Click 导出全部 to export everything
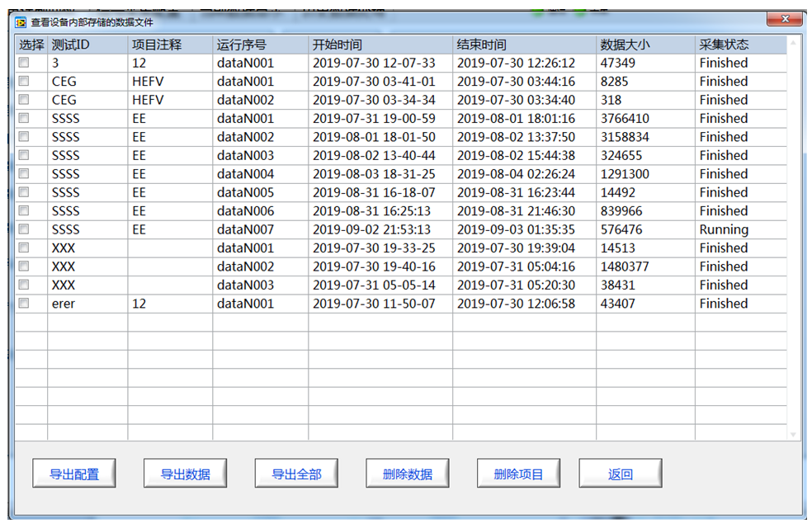 pos(296,474)
